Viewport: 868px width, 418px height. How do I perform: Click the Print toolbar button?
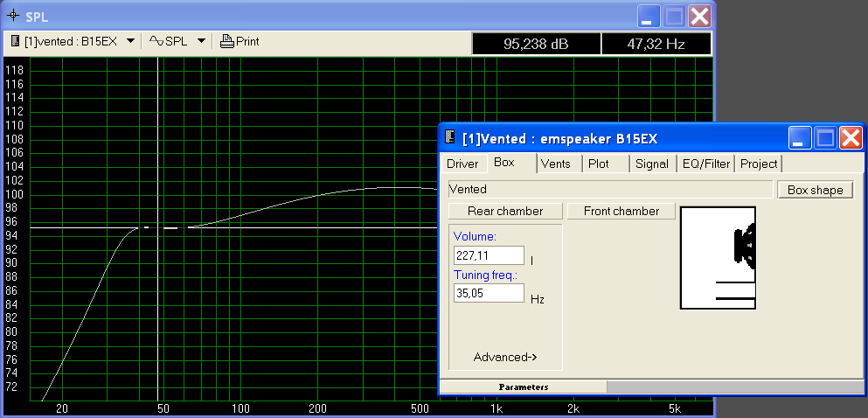[x=240, y=41]
